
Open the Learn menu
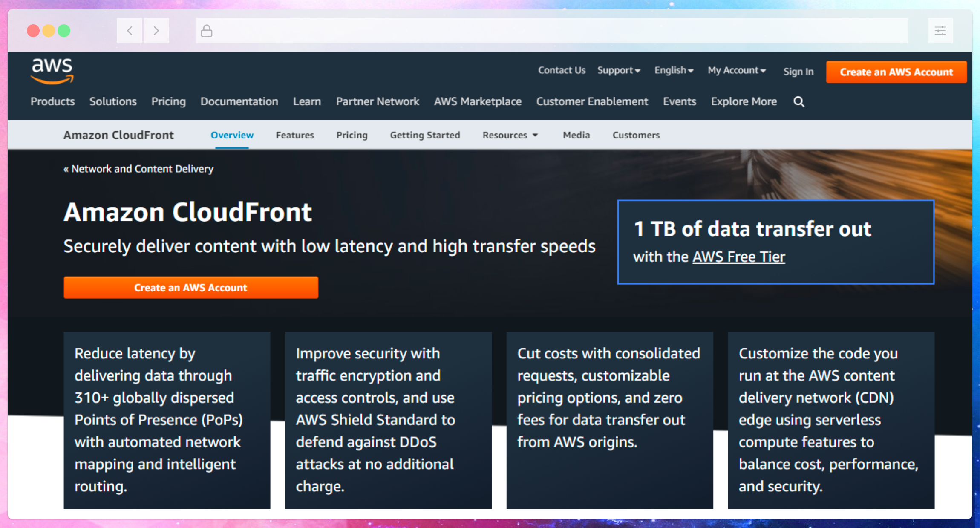coord(307,101)
